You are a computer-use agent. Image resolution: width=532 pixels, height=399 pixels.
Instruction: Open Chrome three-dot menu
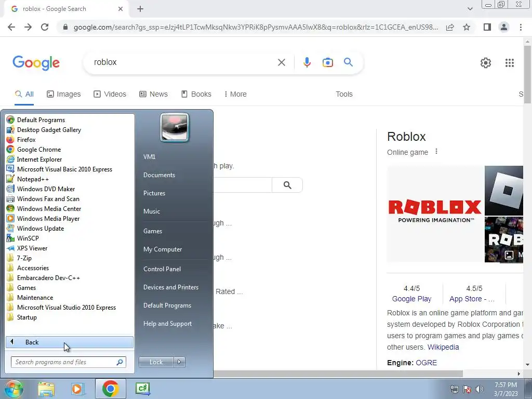(521, 27)
